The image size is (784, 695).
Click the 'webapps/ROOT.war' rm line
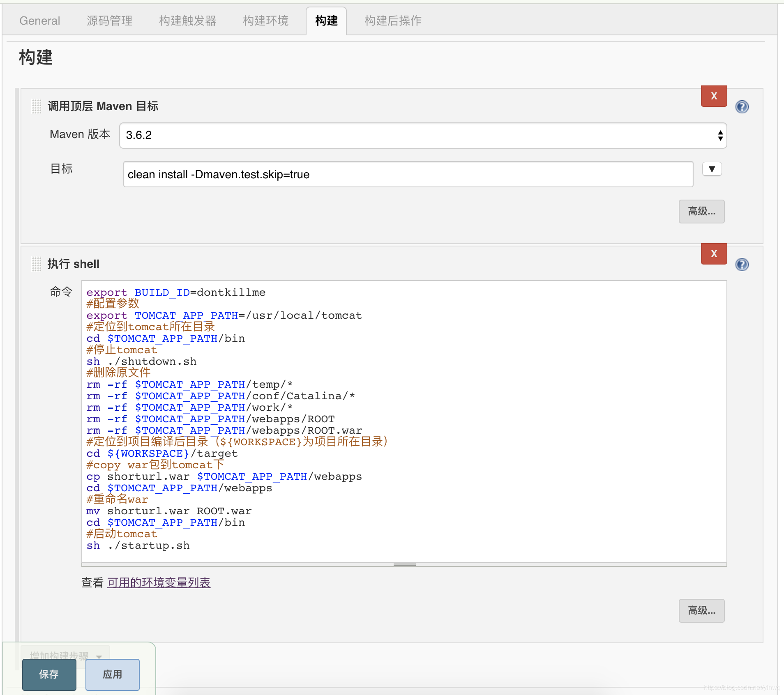(x=224, y=430)
